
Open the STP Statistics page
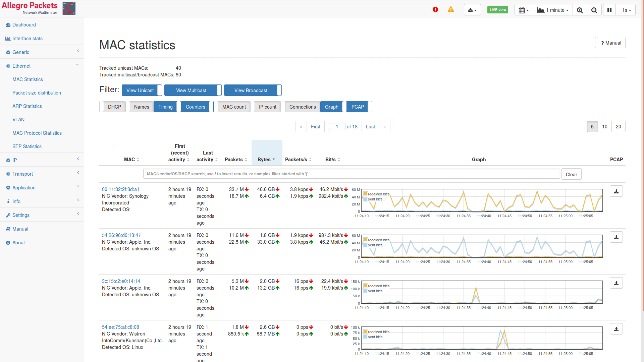(x=27, y=146)
